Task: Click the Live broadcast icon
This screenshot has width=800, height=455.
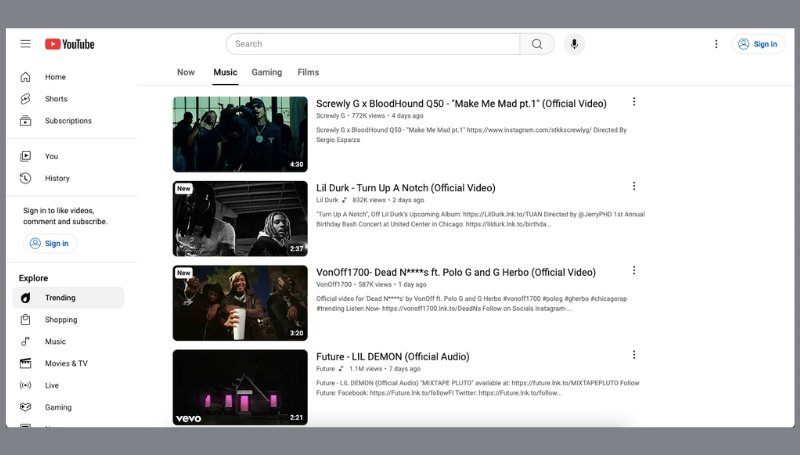Action: click(26, 385)
